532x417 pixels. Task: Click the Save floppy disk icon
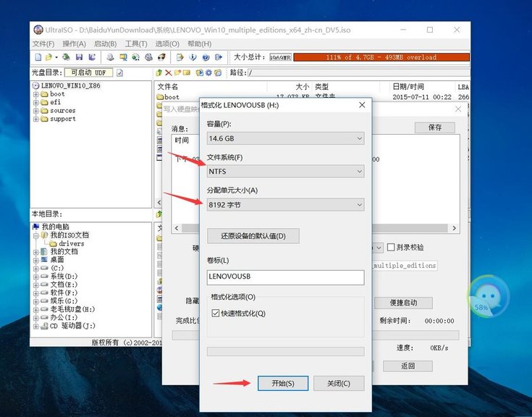click(80, 57)
